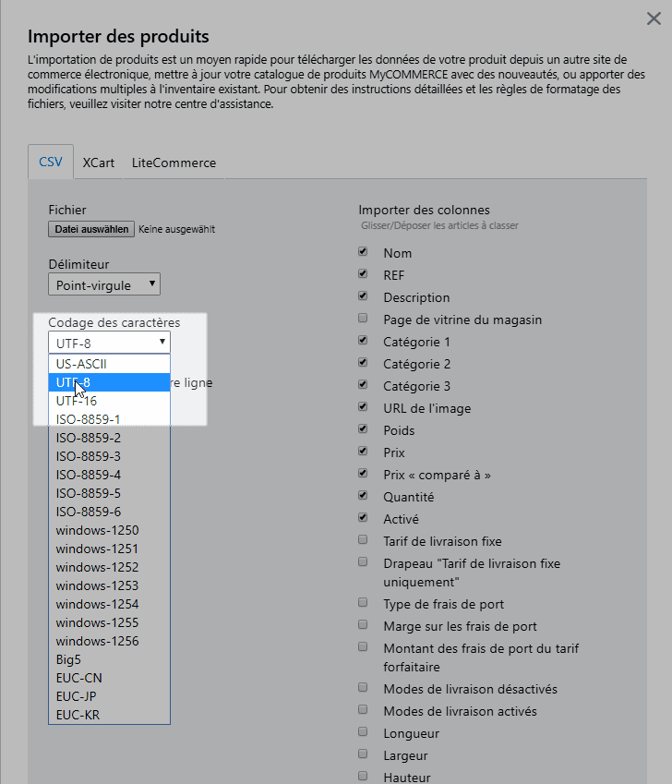This screenshot has height=784, width=672.
Task: Open the LiteCommerce tab
Action: [x=174, y=163]
